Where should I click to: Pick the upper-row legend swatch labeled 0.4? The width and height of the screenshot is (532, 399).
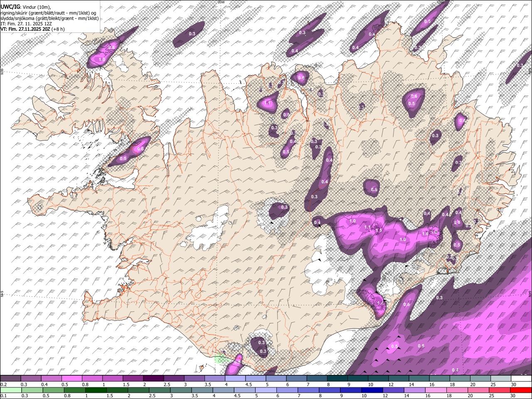51,379
